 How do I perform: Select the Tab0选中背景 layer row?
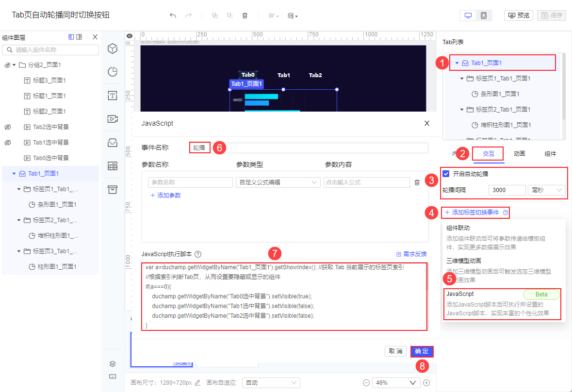pyautogui.click(x=50, y=158)
